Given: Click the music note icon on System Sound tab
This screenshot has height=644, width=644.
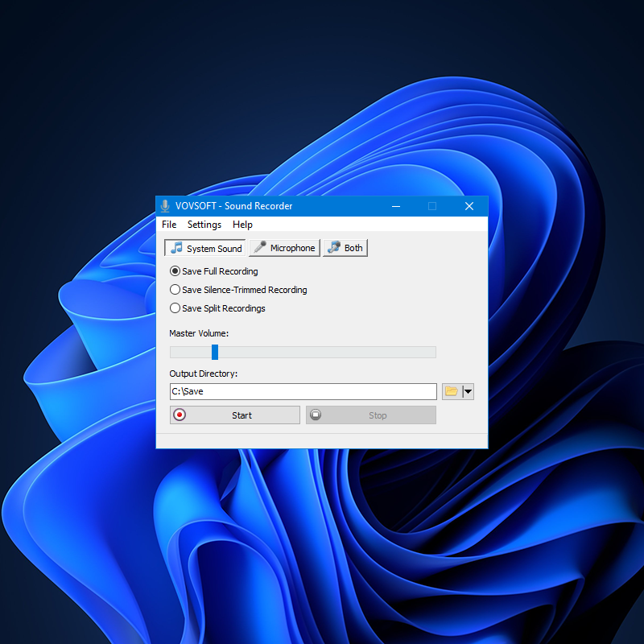Looking at the screenshot, I should [x=179, y=248].
